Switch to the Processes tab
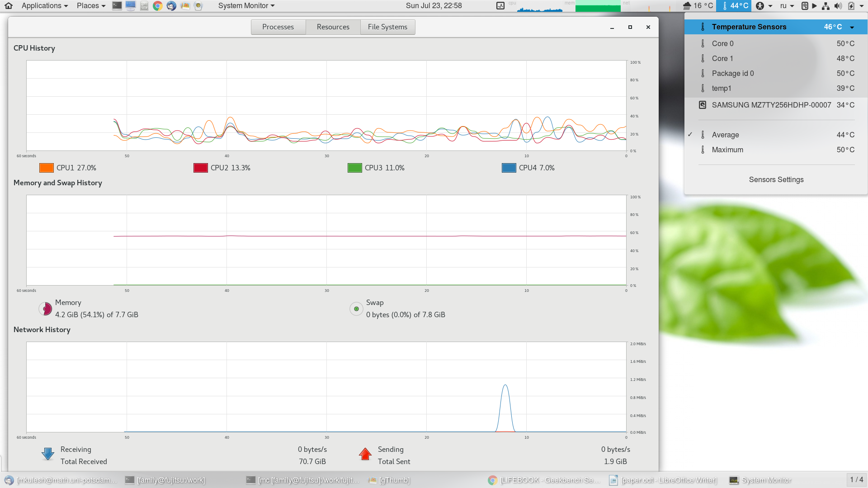 coord(278,27)
